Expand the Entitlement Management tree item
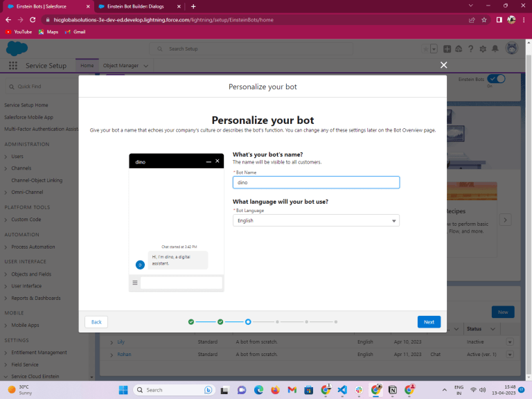This screenshot has height=399, width=532. pos(6,353)
